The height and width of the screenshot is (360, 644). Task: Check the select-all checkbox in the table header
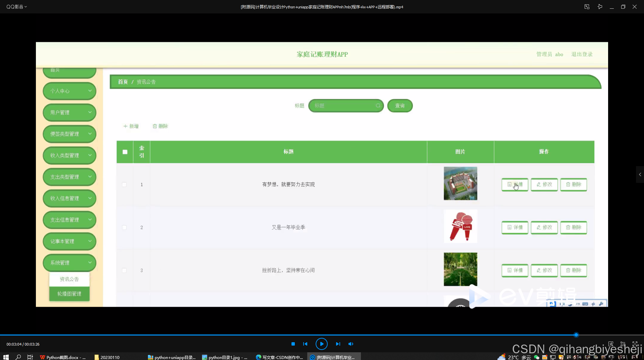click(125, 152)
